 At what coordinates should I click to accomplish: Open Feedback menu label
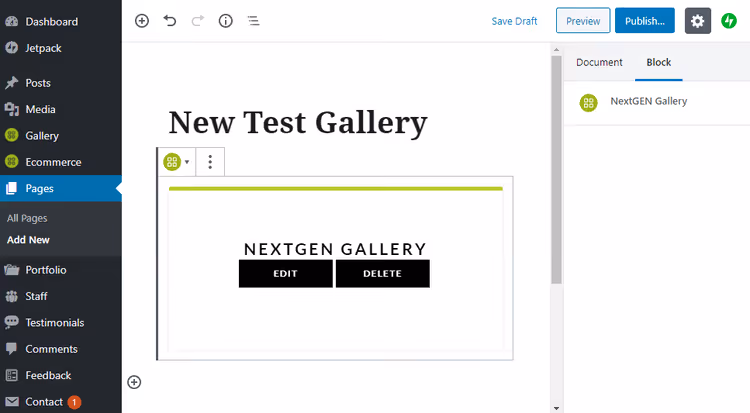(x=48, y=375)
